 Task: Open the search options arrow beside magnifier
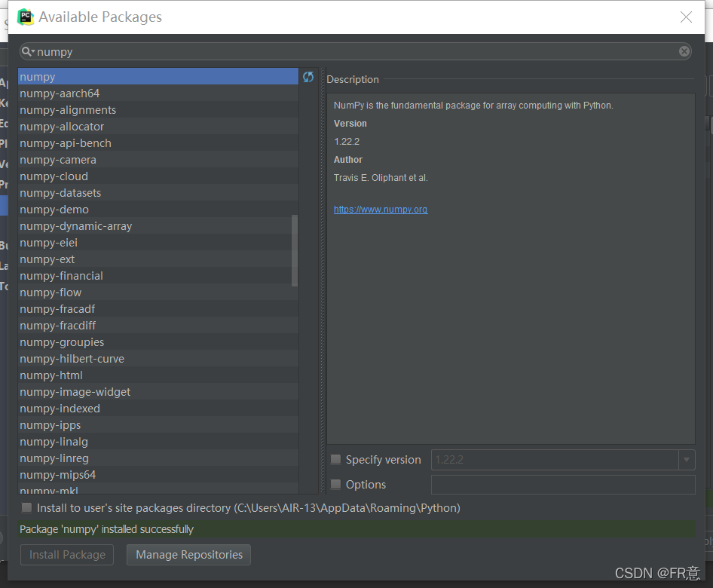(33, 51)
